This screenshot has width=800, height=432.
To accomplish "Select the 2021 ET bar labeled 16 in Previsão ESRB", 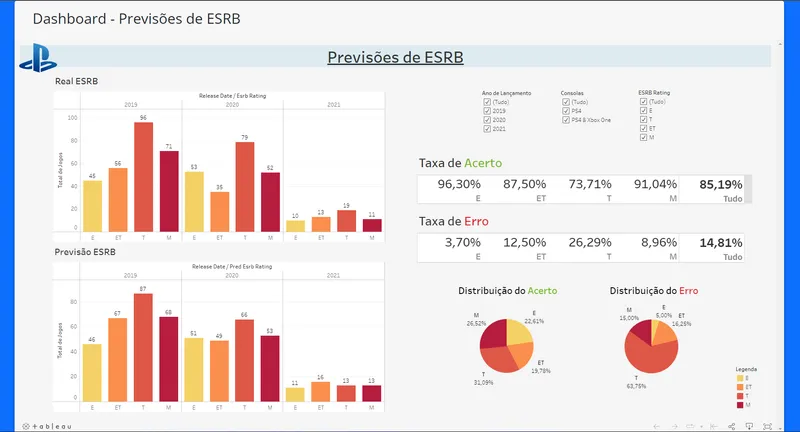I will click(320, 391).
